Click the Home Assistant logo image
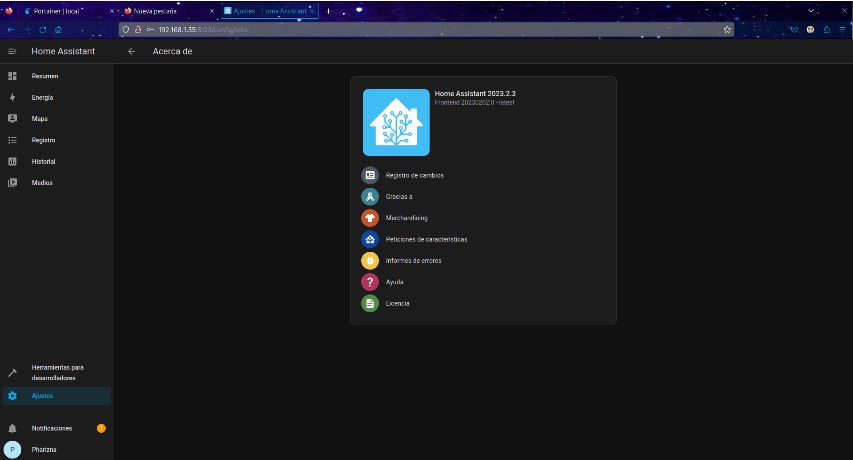This screenshot has width=853, height=460. (396, 122)
